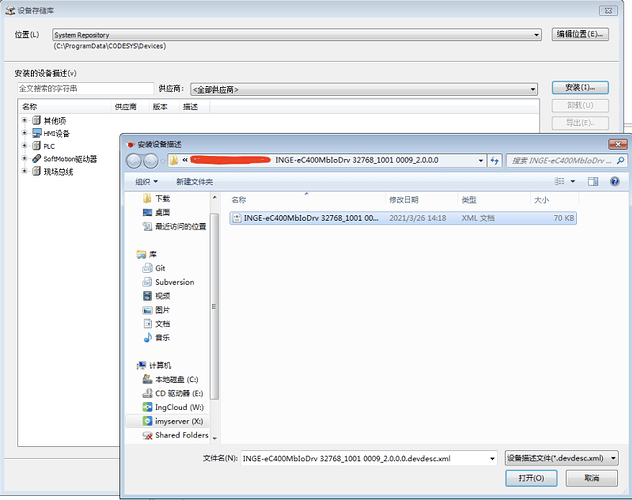Click the 全文搜索 input field

[x=85, y=89]
